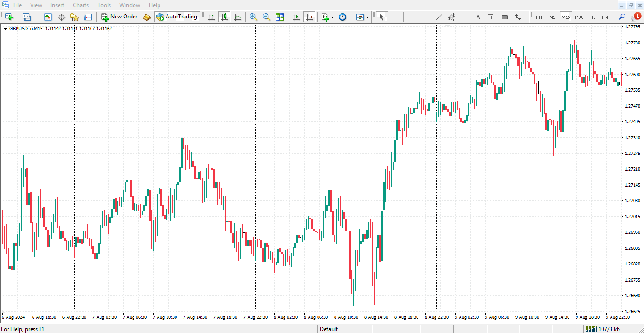
Task: Switch to the H1 timeframe
Action: click(x=592, y=17)
